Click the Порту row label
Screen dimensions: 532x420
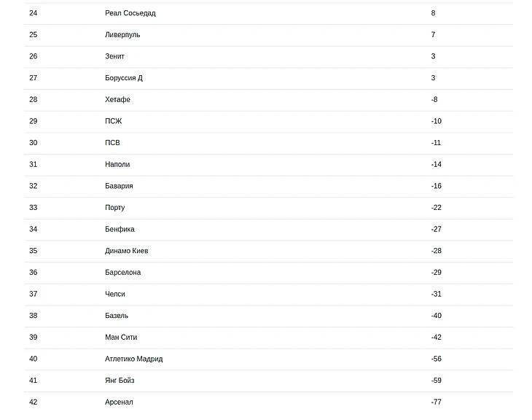[114, 208]
